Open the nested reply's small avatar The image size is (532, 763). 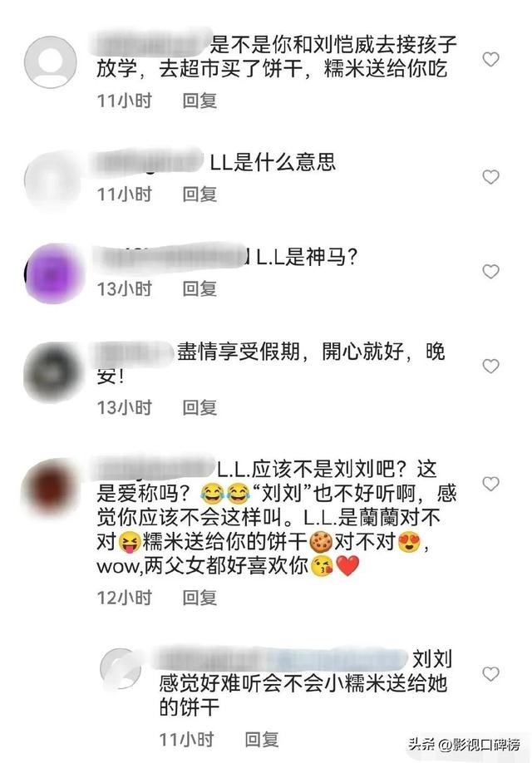coord(121,668)
